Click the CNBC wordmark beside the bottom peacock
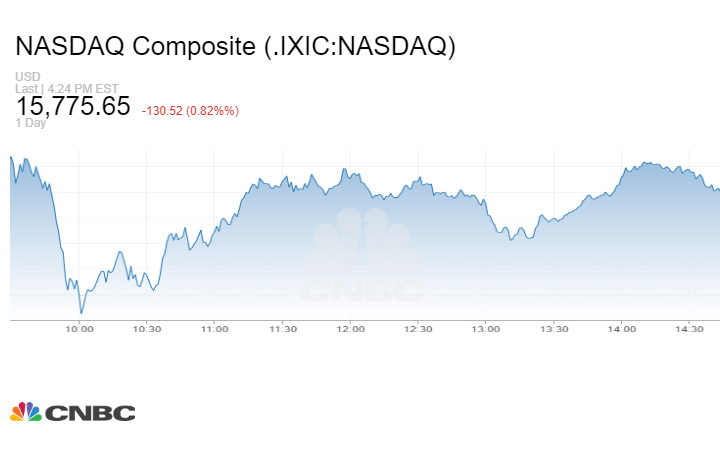Screen dimensions: 720x450 (x=90, y=413)
